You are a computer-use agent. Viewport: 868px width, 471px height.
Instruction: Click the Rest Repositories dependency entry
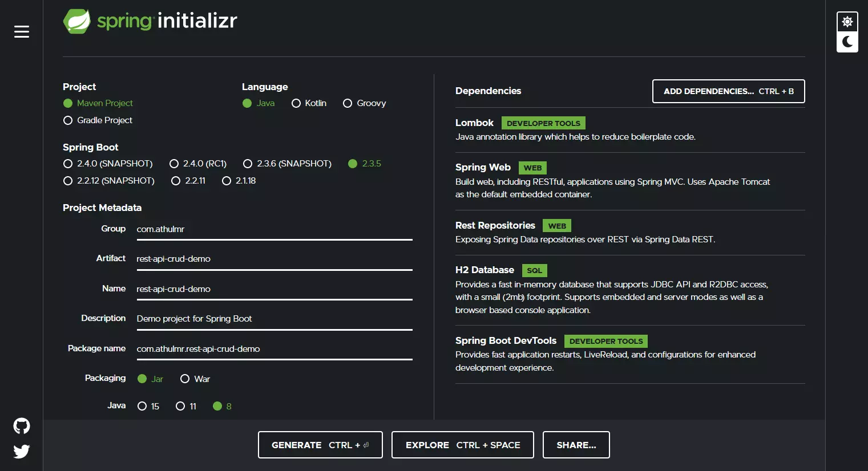point(630,233)
